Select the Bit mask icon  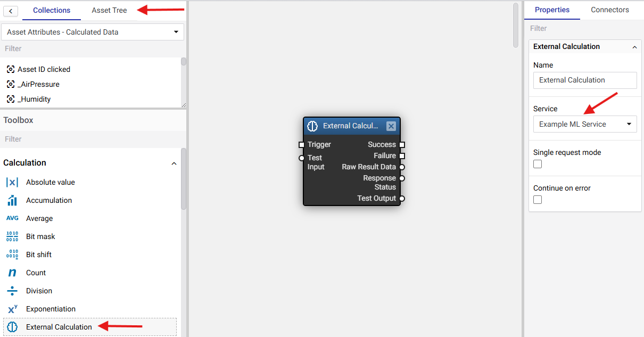[12, 236]
